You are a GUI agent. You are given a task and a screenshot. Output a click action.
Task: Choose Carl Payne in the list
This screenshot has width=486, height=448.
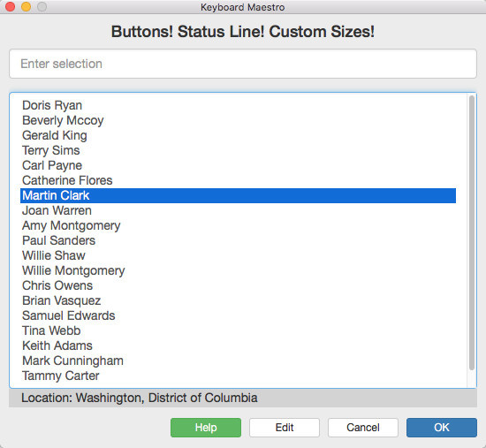pos(238,165)
